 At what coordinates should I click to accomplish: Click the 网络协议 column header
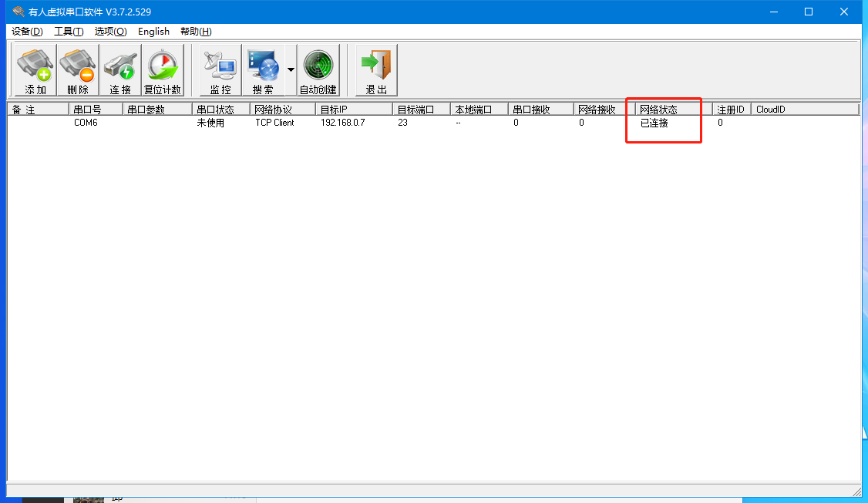tap(282, 110)
